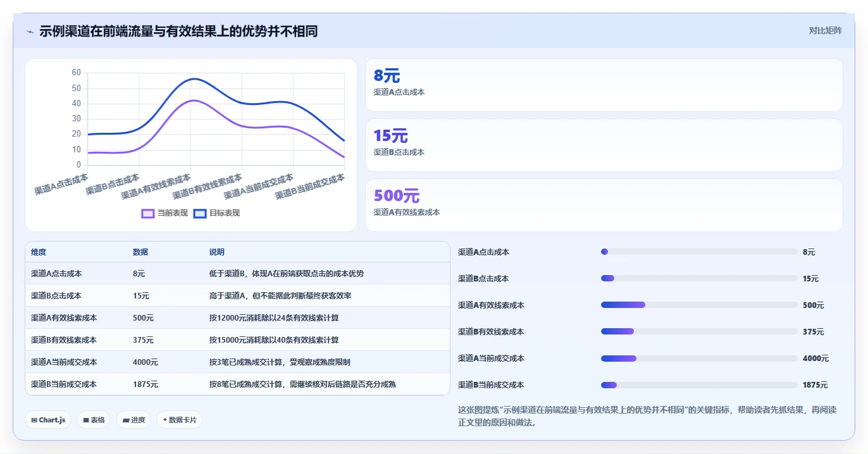Click the 375元 value beside progress bar

[813, 331]
